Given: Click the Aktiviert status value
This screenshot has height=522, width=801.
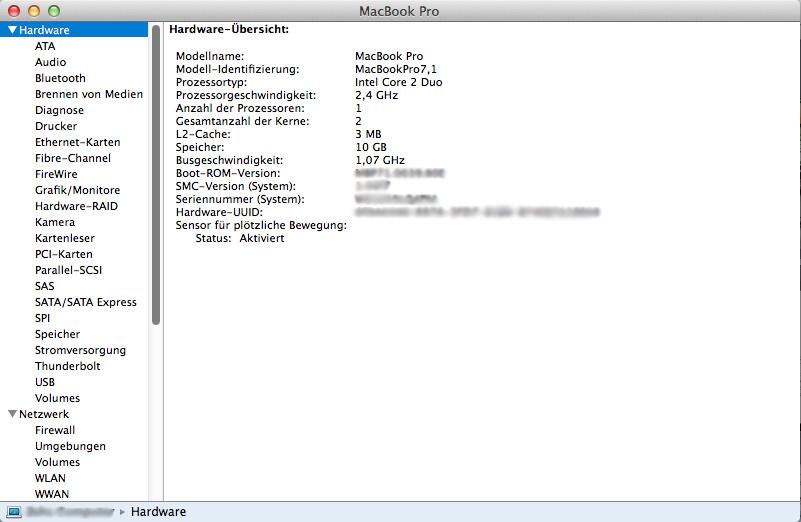Looking at the screenshot, I should click(x=262, y=238).
